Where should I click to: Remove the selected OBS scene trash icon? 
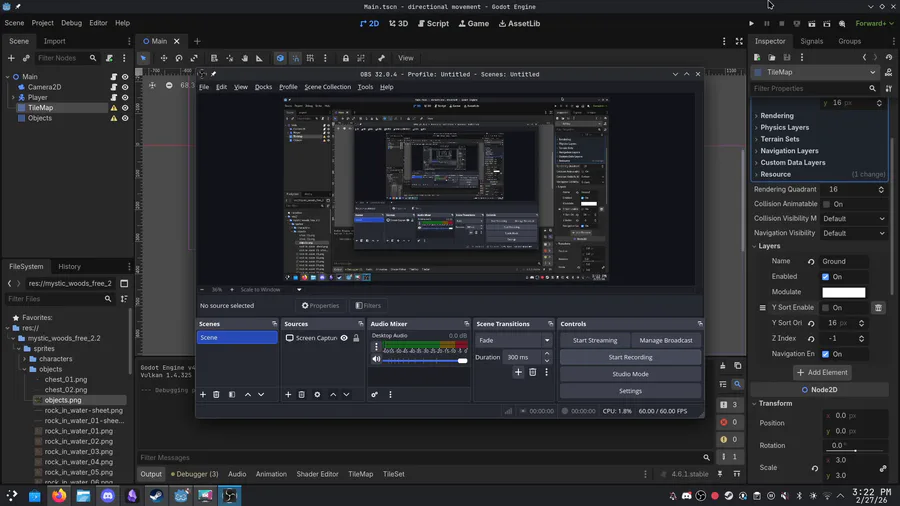217,395
